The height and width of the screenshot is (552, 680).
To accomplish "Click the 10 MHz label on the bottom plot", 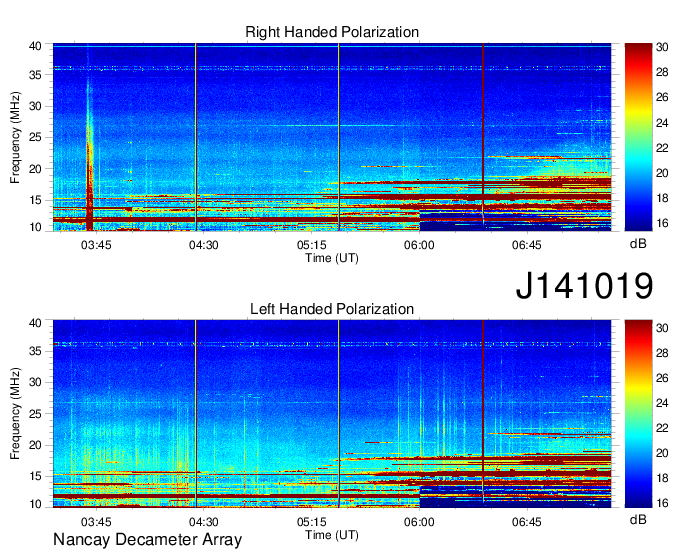I will [x=35, y=504].
